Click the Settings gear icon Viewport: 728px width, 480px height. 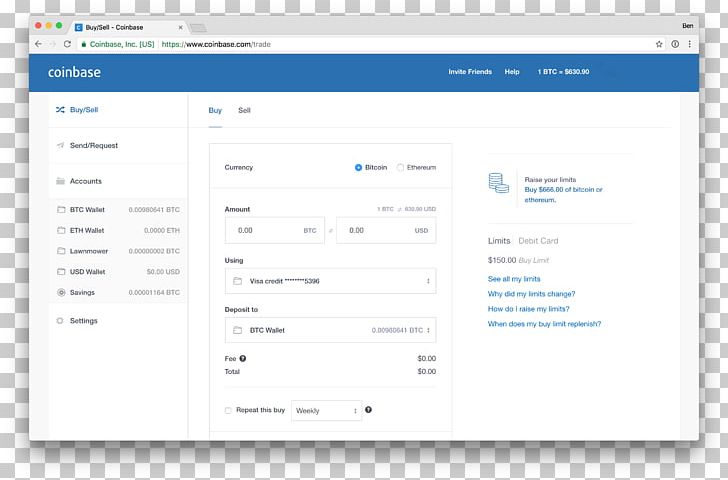[x=60, y=321]
